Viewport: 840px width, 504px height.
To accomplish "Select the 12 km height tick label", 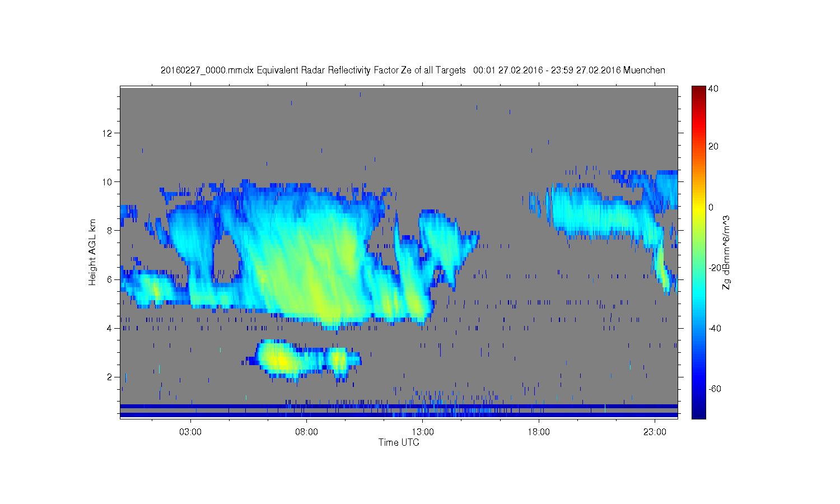I will click(108, 133).
